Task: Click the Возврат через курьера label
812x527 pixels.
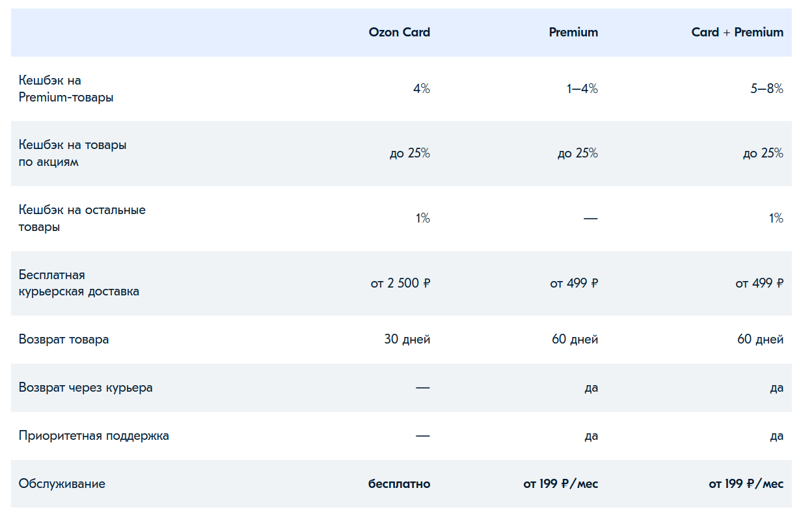Action: tap(86, 388)
